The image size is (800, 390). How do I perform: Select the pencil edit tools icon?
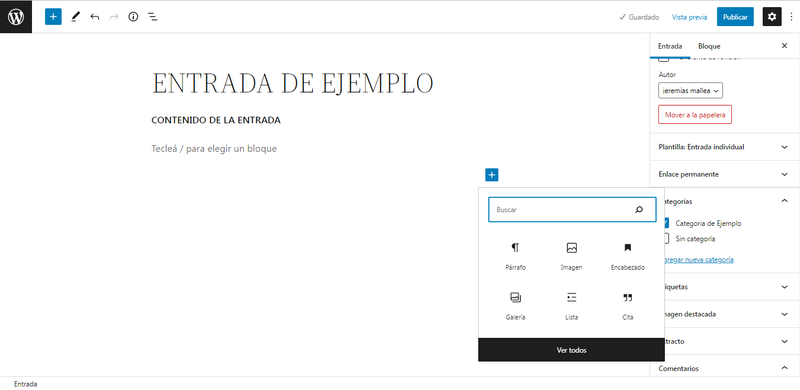(76, 17)
